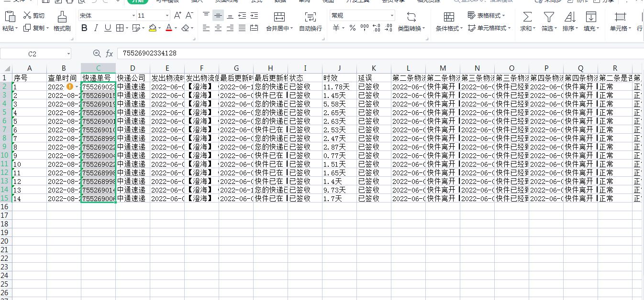Click the Merge and Center (合并居中) button
This screenshot has width=644, height=300.
click(279, 18)
